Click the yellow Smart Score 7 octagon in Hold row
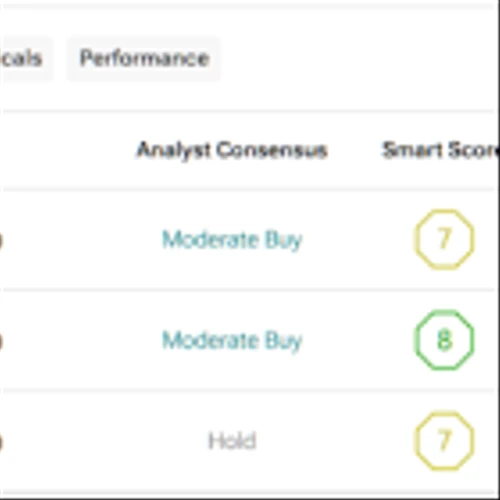Viewport: 500px width, 500px height. [444, 441]
